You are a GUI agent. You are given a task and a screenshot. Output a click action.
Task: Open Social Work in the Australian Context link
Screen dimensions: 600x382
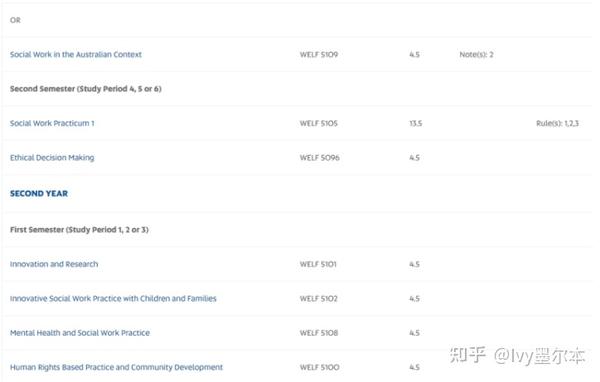pos(76,54)
